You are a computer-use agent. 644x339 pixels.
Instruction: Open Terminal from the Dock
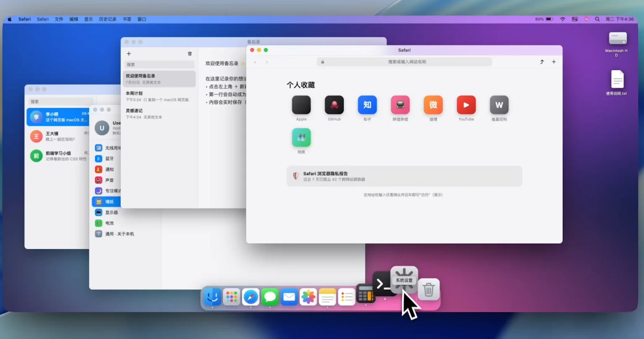pyautogui.click(x=383, y=284)
